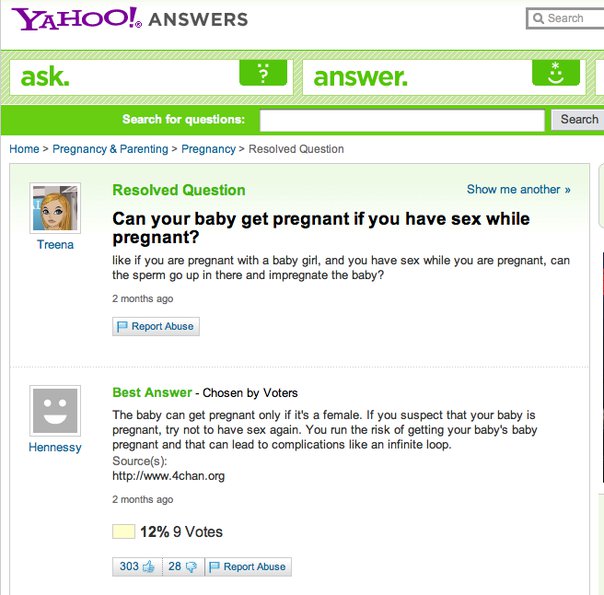The image size is (604, 595).
Task: Click thumbs up on best answer
Action: [x=138, y=567]
